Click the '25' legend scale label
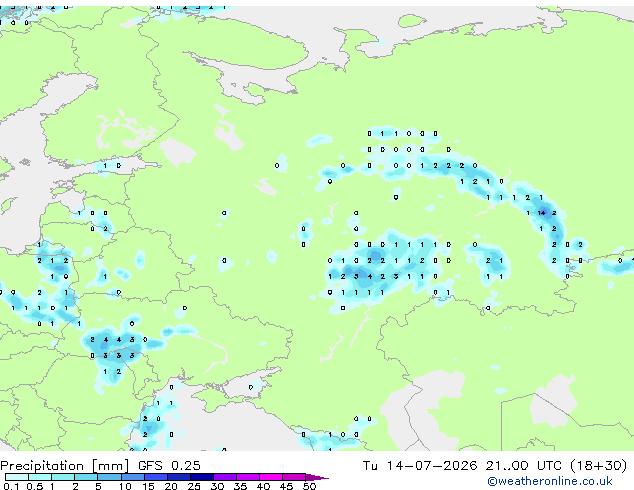Screen dimensions: 634x490 pyautogui.click(x=194, y=486)
